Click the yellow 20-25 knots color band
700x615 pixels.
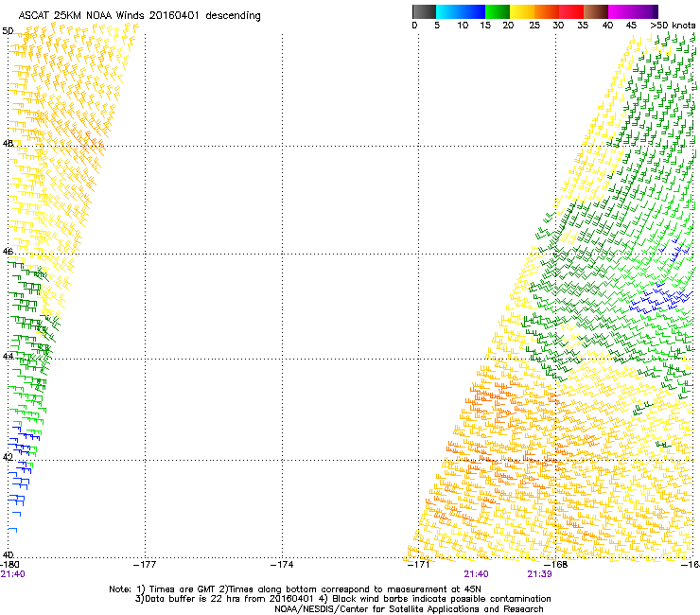pyautogui.click(x=522, y=11)
